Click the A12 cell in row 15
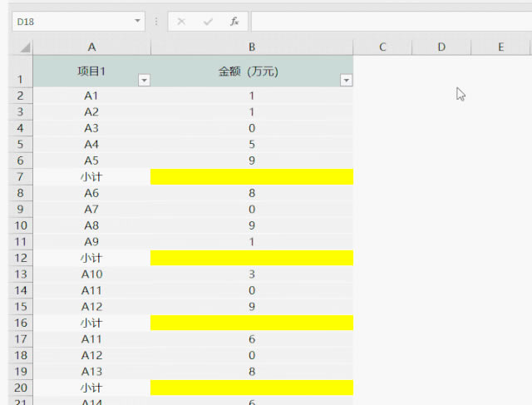The height and width of the screenshot is (405, 532). (x=91, y=307)
